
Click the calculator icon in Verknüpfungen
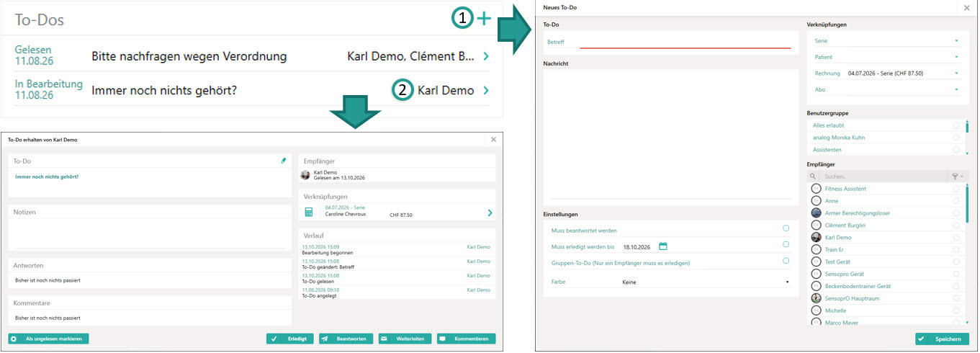tap(309, 212)
